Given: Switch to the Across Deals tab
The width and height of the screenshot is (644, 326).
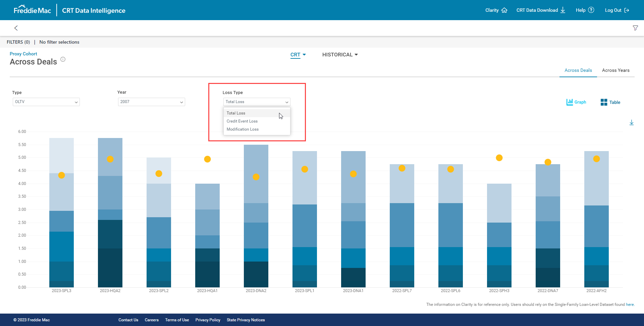Looking at the screenshot, I should [578, 70].
